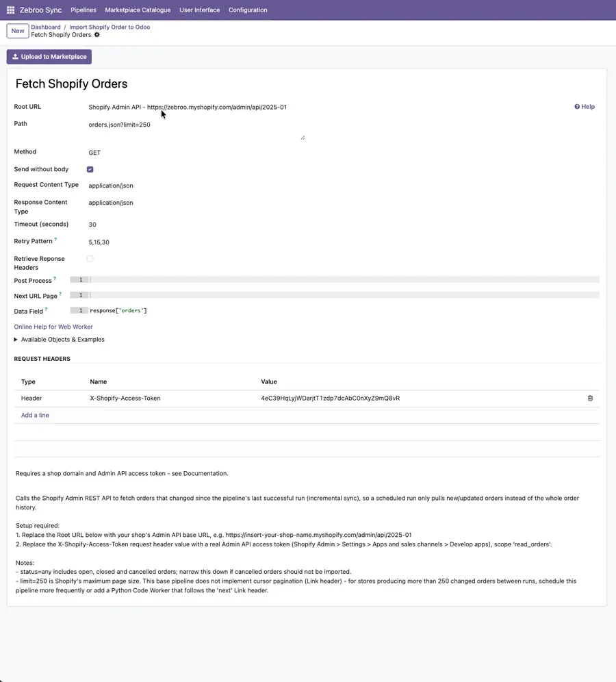Image resolution: width=616 pixels, height=682 pixels.
Task: Click the Next URL Page code editor
Action: coord(335,295)
